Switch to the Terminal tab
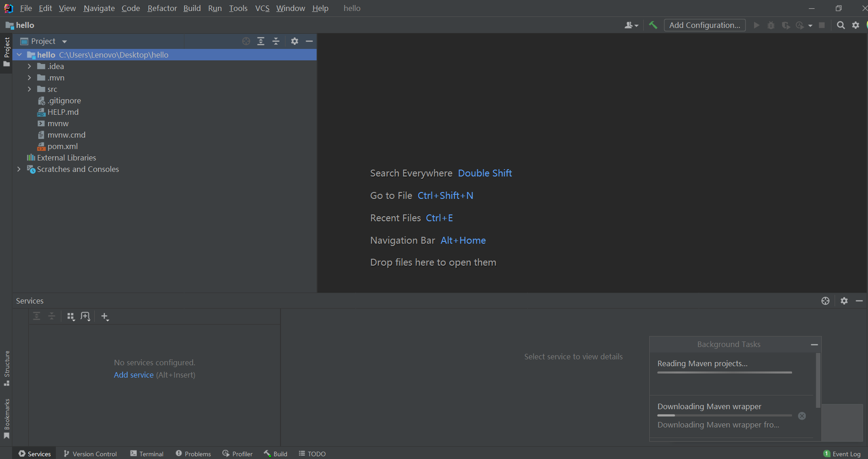 [x=146, y=454]
